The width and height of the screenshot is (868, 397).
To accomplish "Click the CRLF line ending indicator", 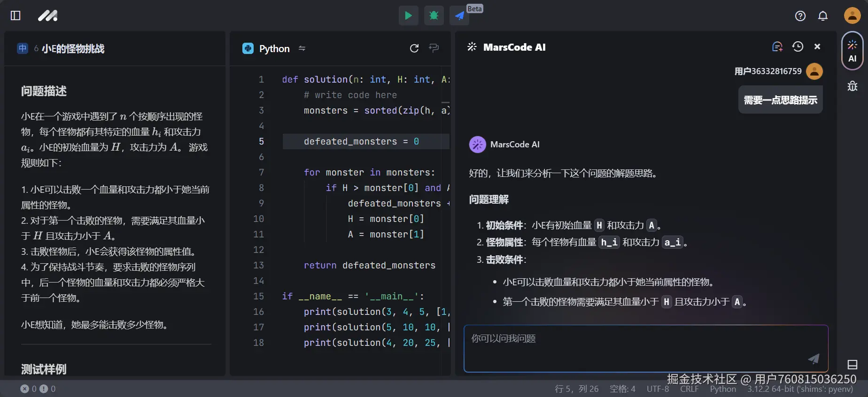I will tap(689, 389).
